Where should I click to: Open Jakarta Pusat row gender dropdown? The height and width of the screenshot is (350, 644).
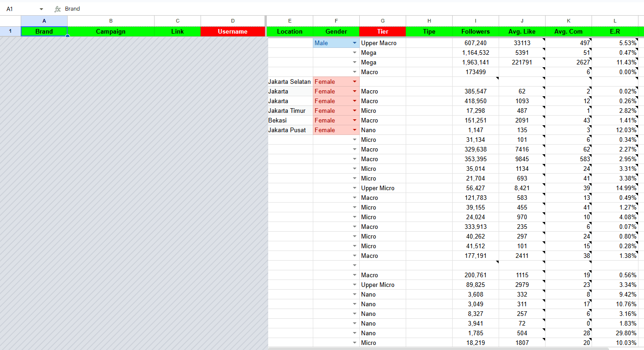[355, 130]
